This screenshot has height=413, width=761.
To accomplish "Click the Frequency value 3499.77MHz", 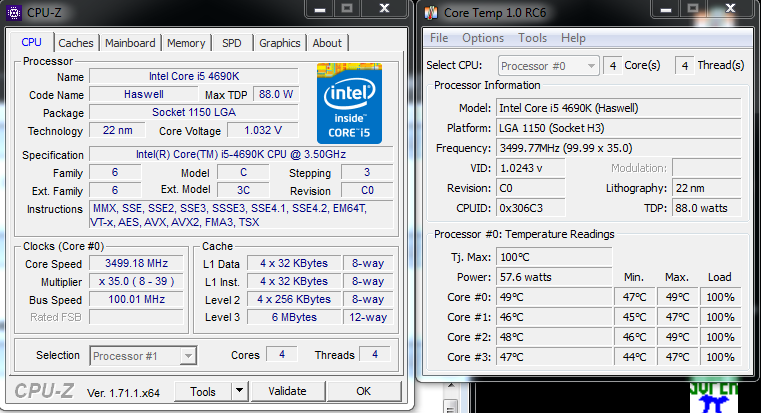I will coord(619,148).
